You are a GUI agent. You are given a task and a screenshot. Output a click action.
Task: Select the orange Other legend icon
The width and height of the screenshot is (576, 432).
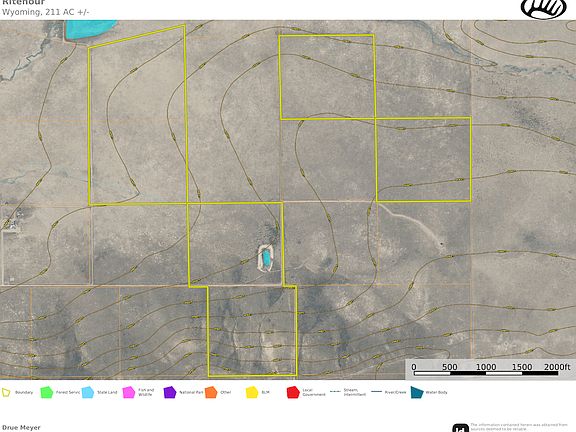[x=211, y=392]
